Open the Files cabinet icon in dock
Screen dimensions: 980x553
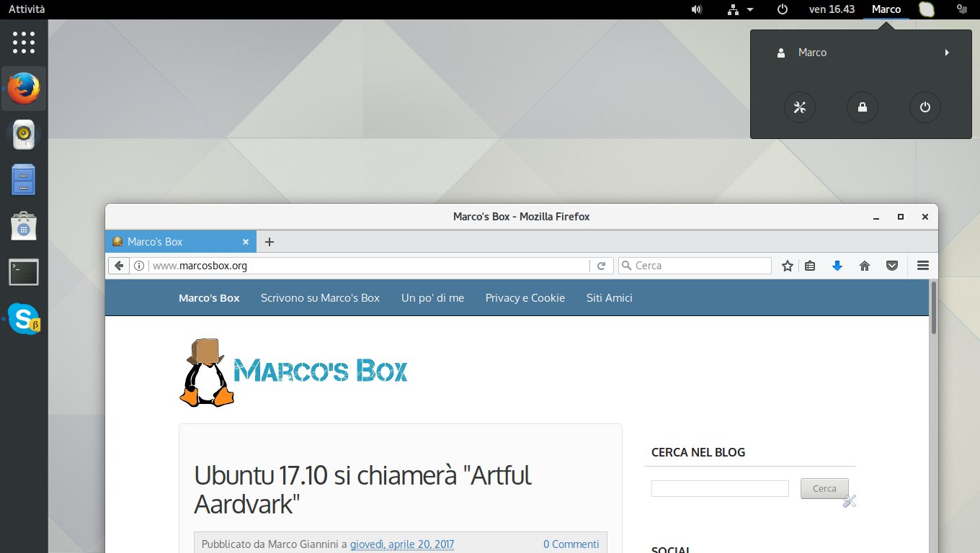pos(24,180)
